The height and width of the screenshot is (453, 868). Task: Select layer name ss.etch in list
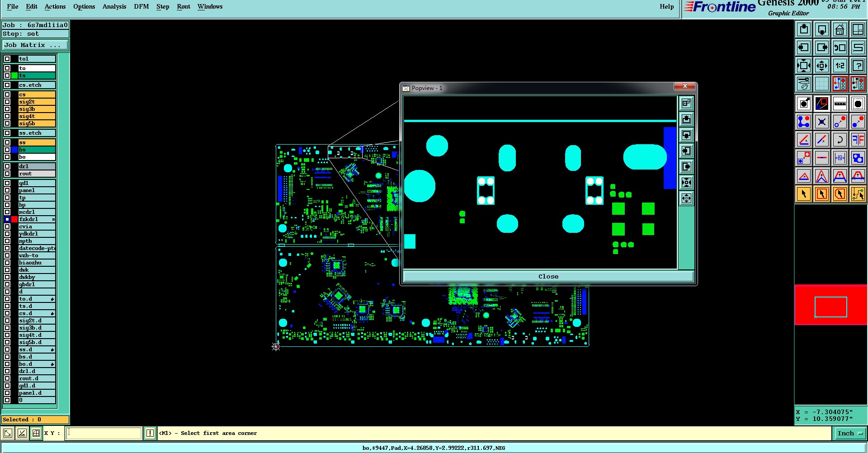37,133
